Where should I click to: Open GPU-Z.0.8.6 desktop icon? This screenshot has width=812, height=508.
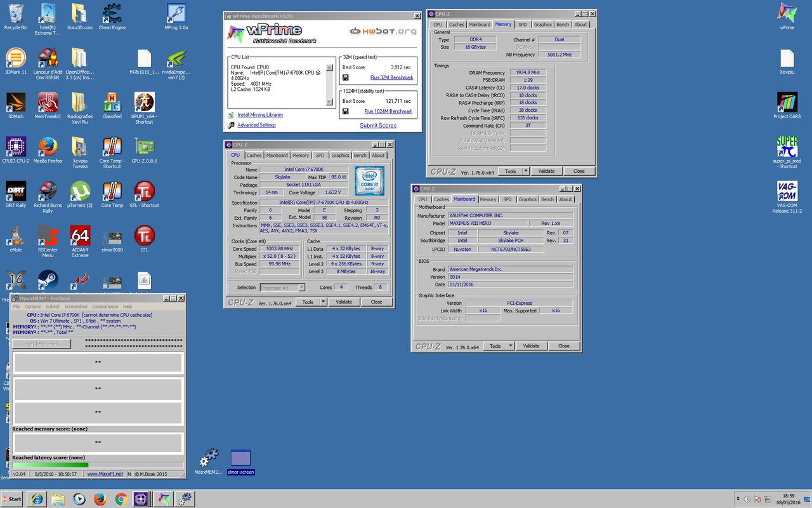coord(144,150)
